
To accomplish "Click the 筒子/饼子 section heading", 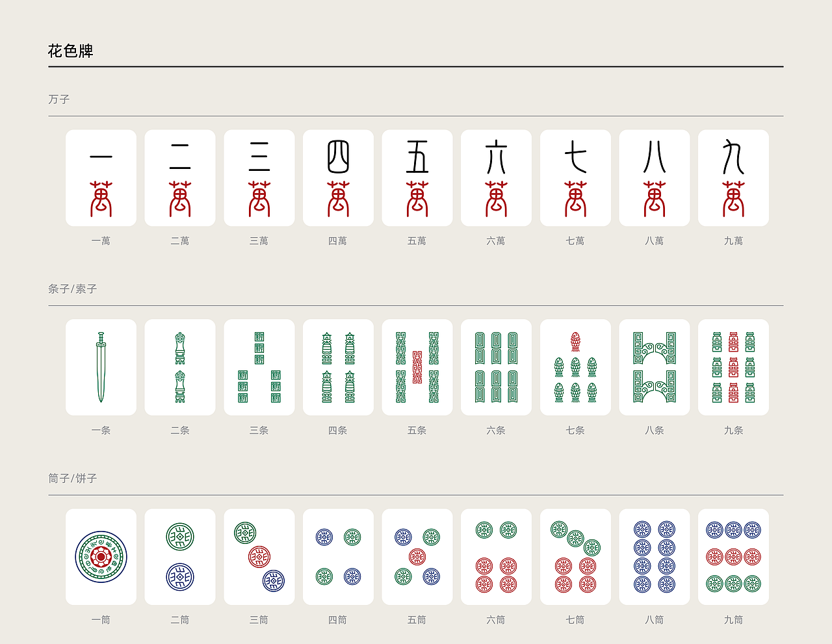I will coord(73,478).
